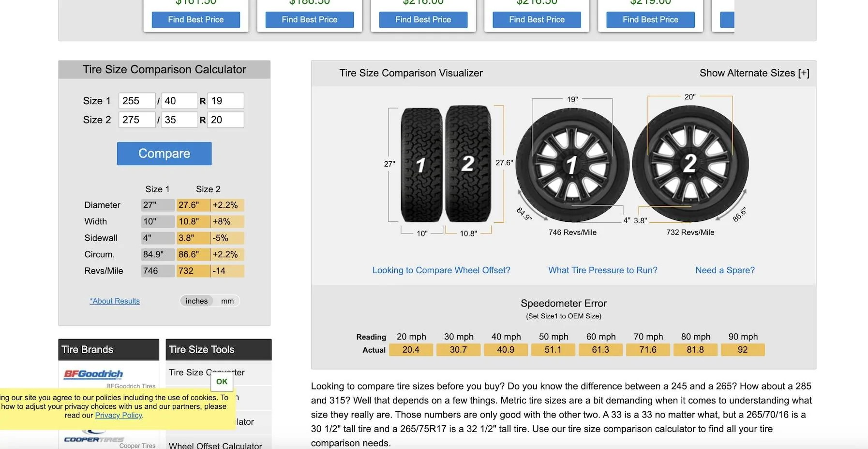The image size is (868, 449).
Task: Click the 50 mph reading label
Action: (x=554, y=337)
